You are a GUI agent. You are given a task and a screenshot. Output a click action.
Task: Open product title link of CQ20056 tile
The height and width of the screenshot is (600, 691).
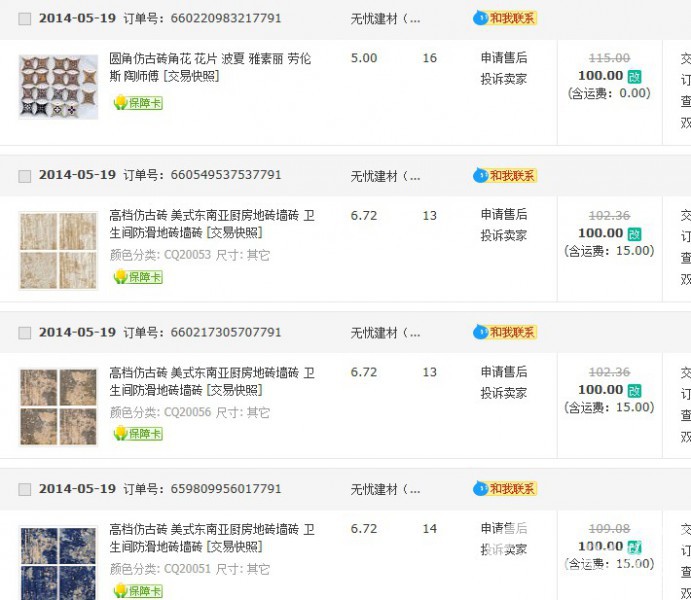coord(212,381)
